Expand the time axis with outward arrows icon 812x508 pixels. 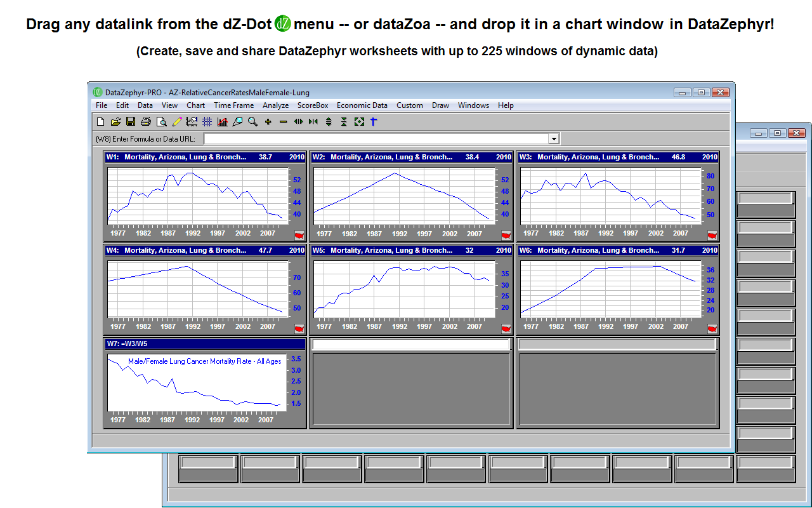(x=298, y=122)
